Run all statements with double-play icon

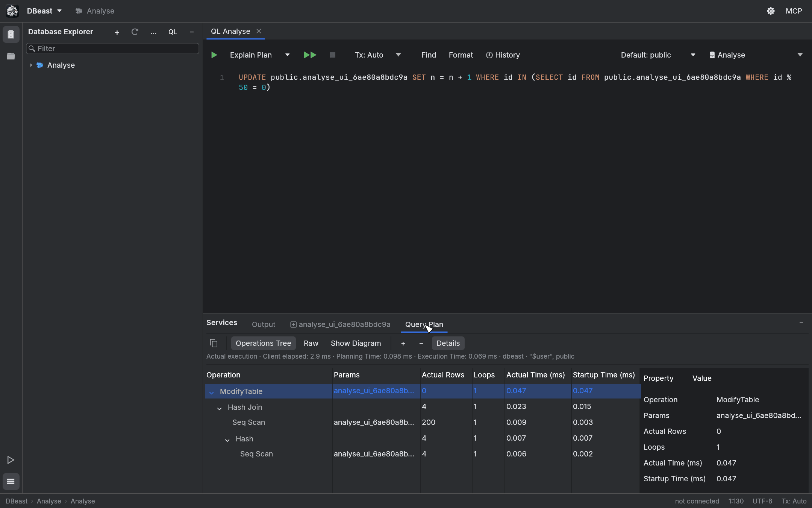pyautogui.click(x=310, y=55)
